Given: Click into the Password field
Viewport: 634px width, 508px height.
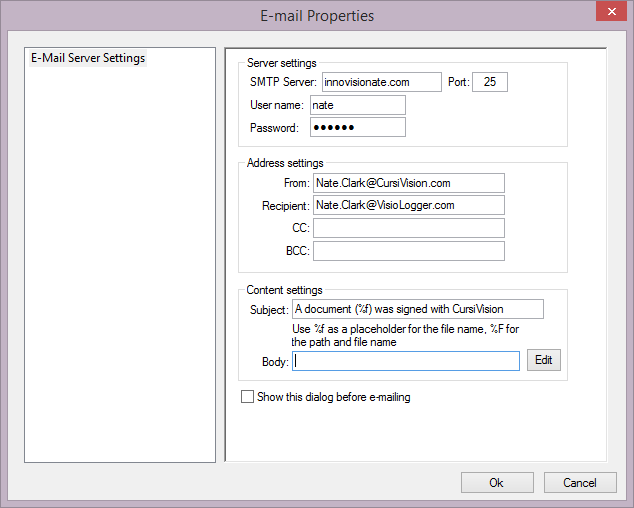Looking at the screenshot, I should tap(357, 128).
